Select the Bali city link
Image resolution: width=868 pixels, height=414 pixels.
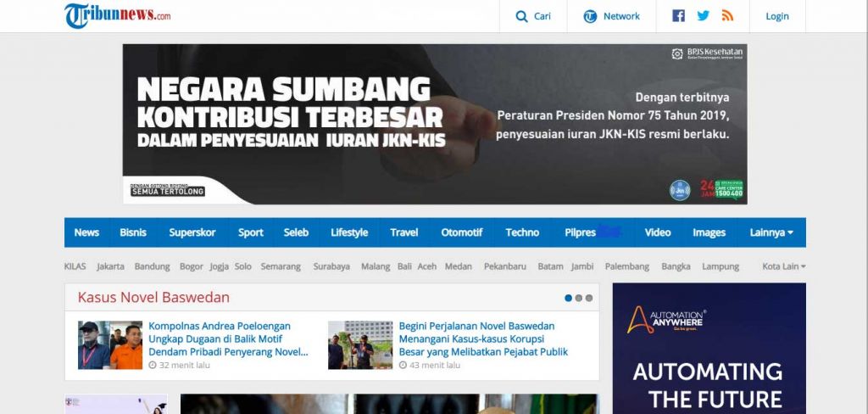point(404,266)
